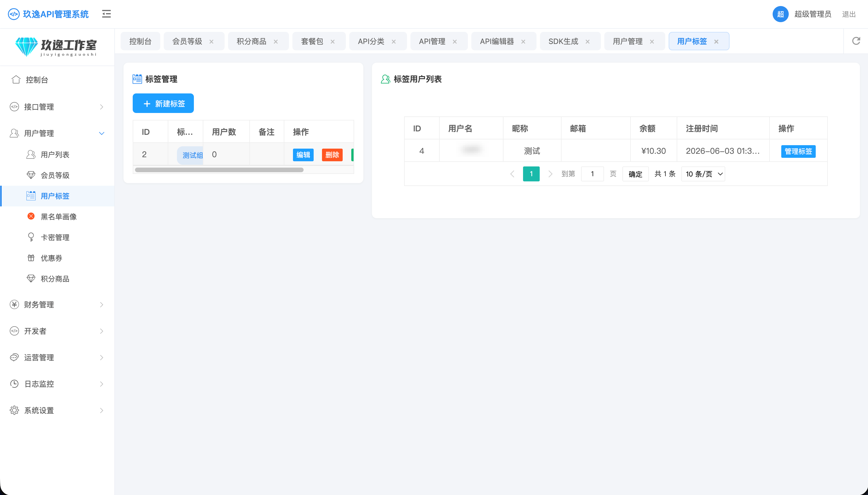
Task: Expand the 开发者 menu chevron
Action: pos(102,331)
